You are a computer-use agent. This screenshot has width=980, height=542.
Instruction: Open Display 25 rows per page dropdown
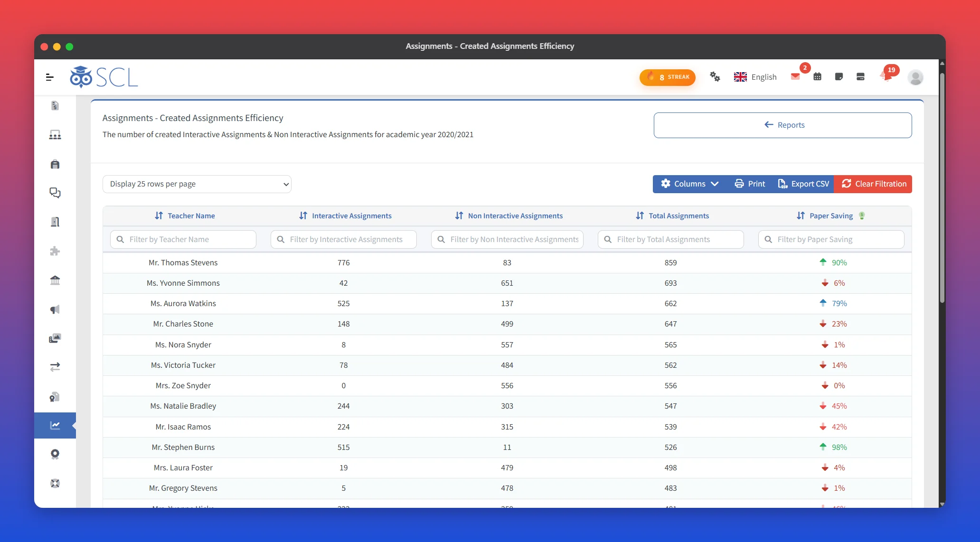(x=197, y=184)
